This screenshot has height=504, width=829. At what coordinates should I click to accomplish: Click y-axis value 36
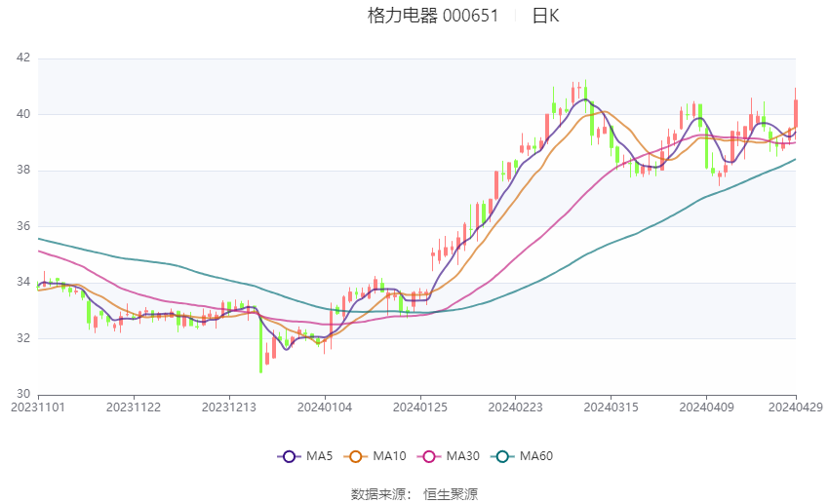[23, 226]
